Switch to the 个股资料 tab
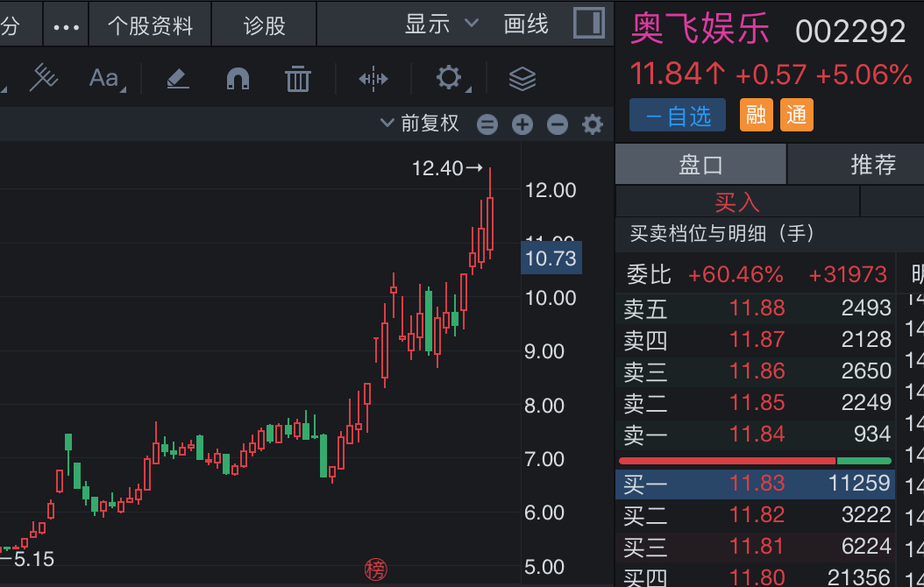Viewport: 924px width, 587px height. [x=150, y=25]
